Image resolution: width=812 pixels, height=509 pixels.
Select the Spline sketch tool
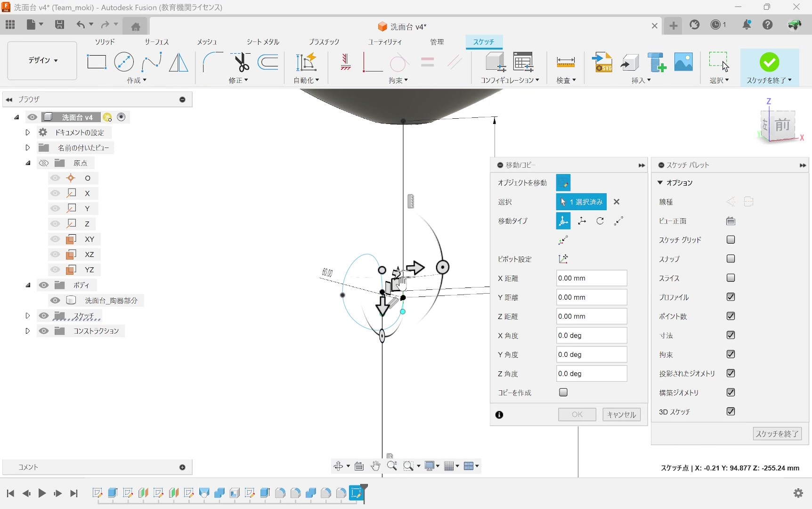(x=151, y=62)
